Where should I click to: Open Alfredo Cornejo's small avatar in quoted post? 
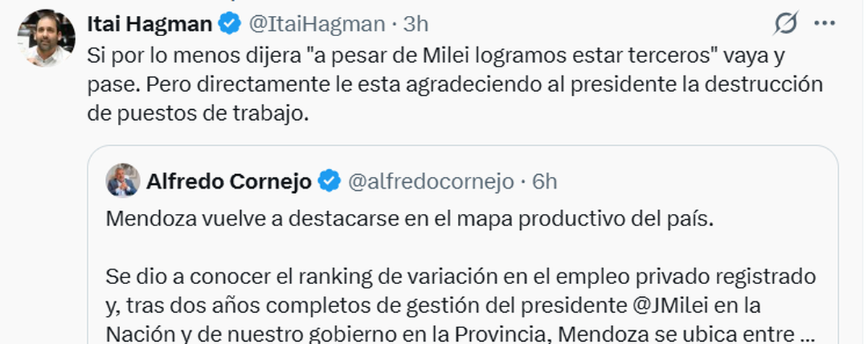point(123,181)
